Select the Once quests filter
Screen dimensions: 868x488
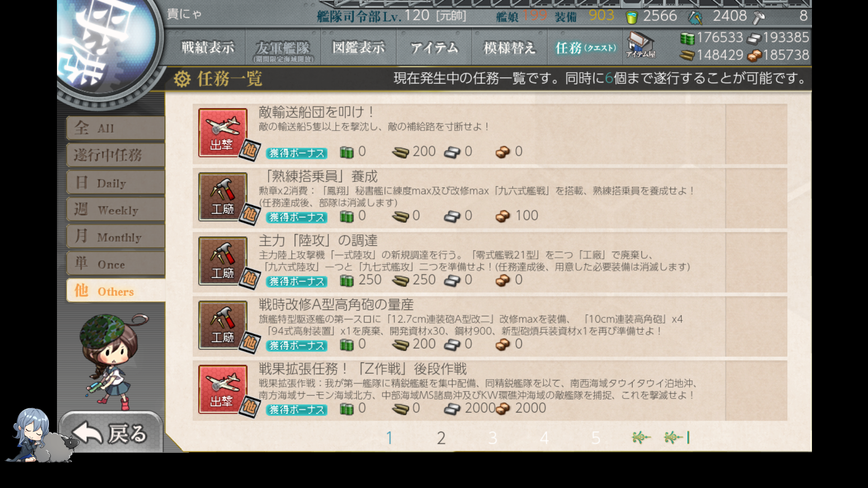coord(116,264)
